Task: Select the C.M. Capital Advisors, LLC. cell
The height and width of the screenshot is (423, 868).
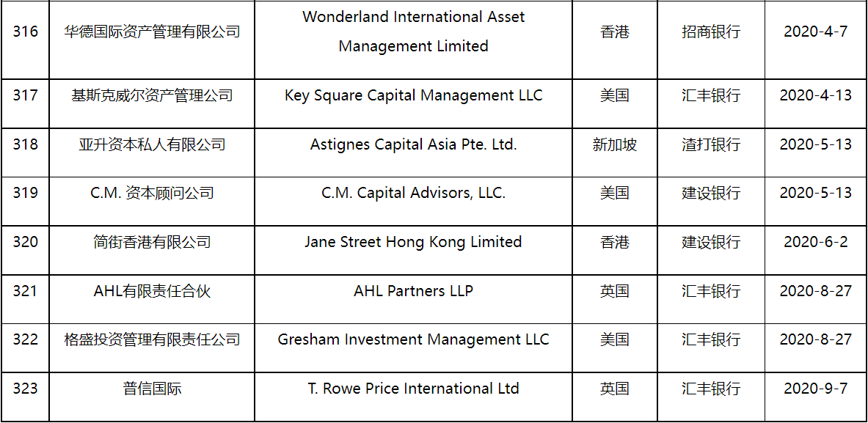Action: tap(414, 202)
